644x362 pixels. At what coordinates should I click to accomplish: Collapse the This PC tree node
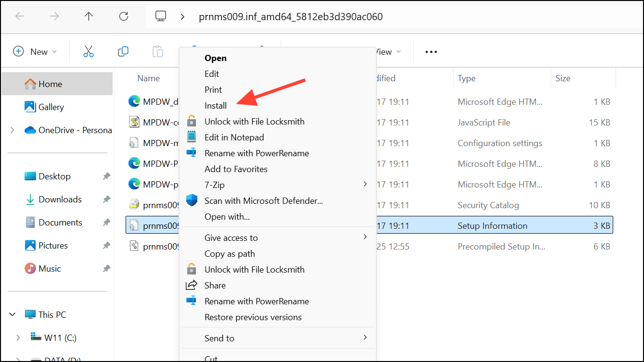coord(13,314)
